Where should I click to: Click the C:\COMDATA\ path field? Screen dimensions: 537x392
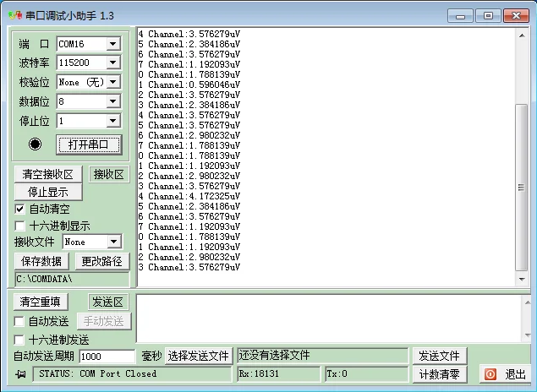pos(72,279)
